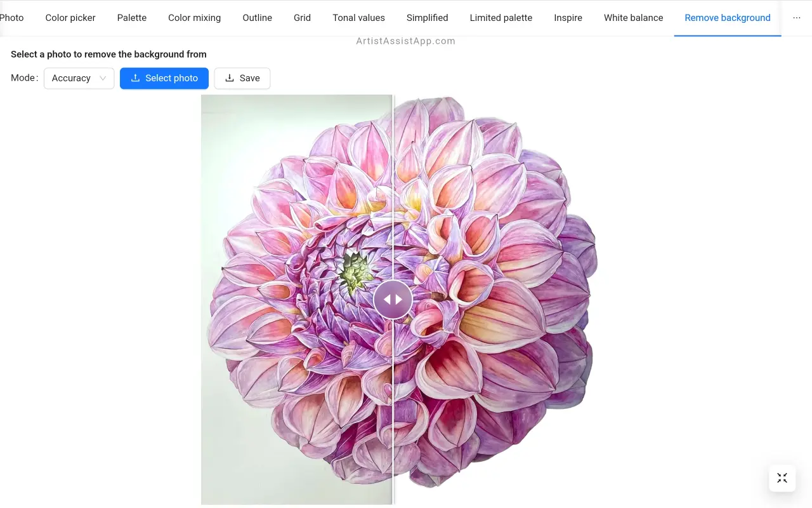This screenshot has width=812, height=508.
Task: Open the Inspire tab
Action: pos(568,18)
